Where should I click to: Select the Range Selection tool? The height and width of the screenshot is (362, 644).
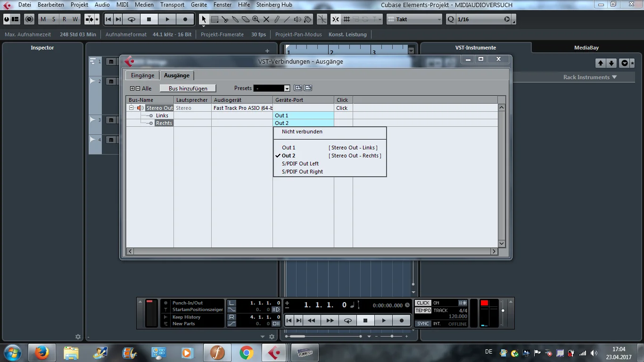point(215,19)
